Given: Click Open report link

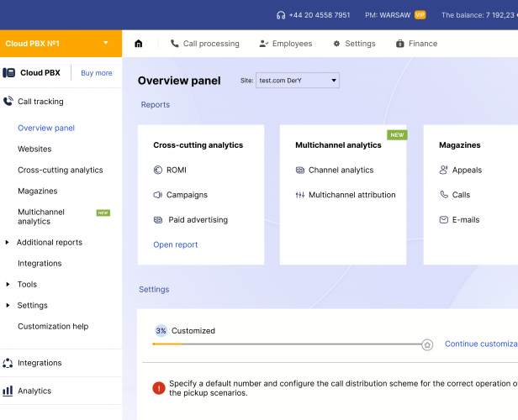Looking at the screenshot, I should click(176, 244).
